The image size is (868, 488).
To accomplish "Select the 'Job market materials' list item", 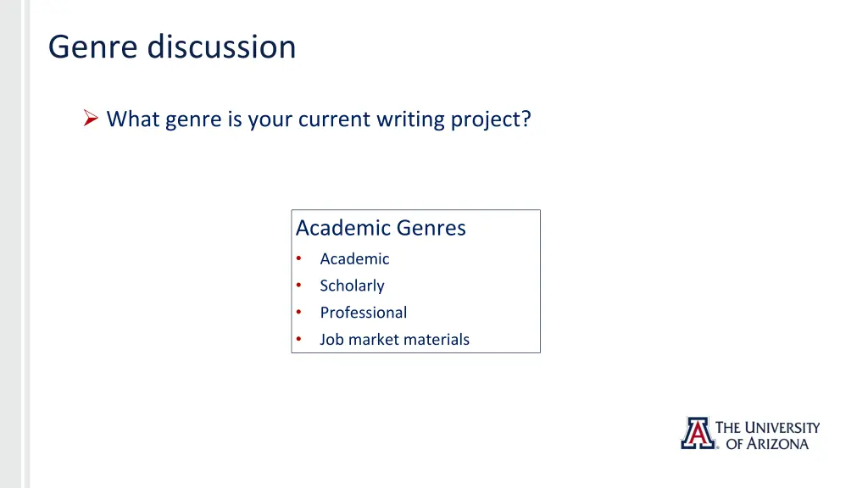I will [x=395, y=339].
